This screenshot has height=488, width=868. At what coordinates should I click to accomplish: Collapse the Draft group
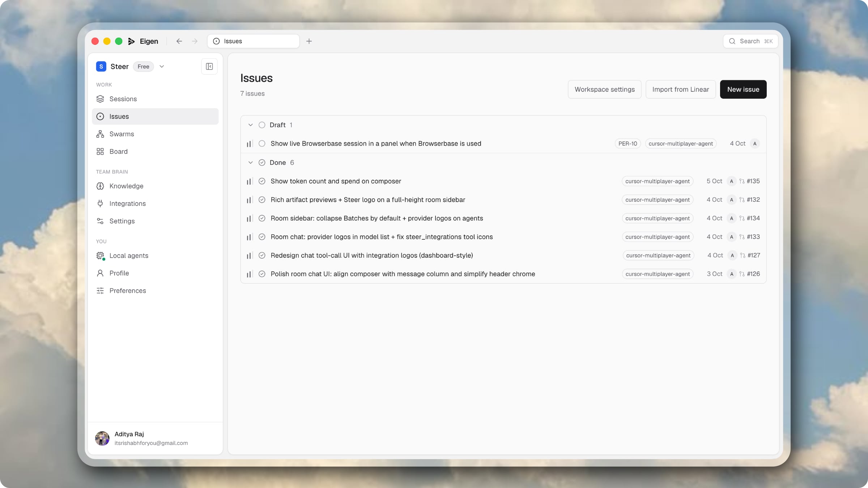[250, 125]
